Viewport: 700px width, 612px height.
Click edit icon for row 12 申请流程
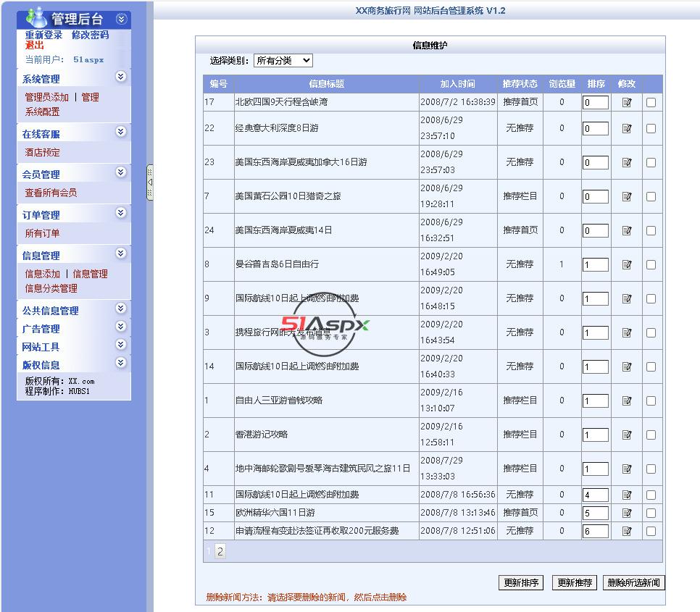click(x=627, y=531)
